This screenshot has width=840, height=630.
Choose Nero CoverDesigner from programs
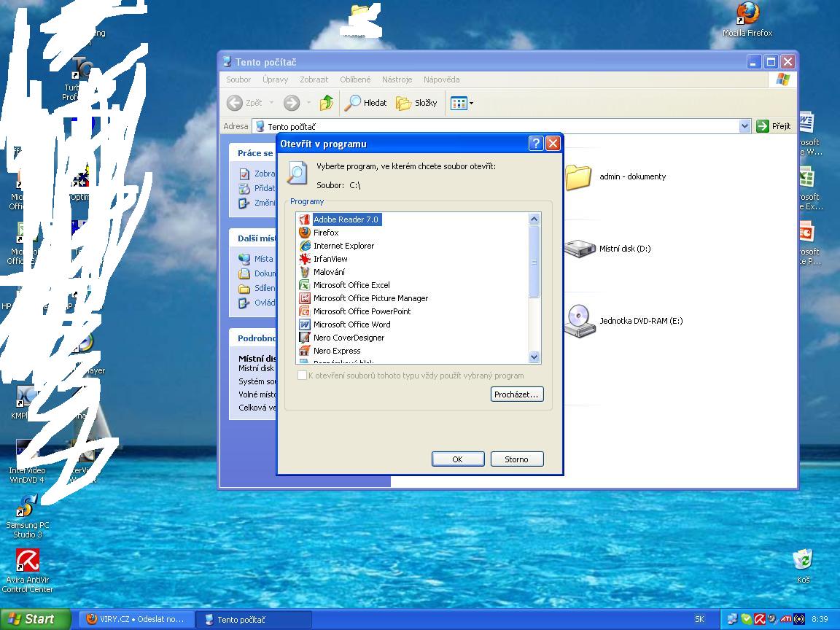point(349,338)
